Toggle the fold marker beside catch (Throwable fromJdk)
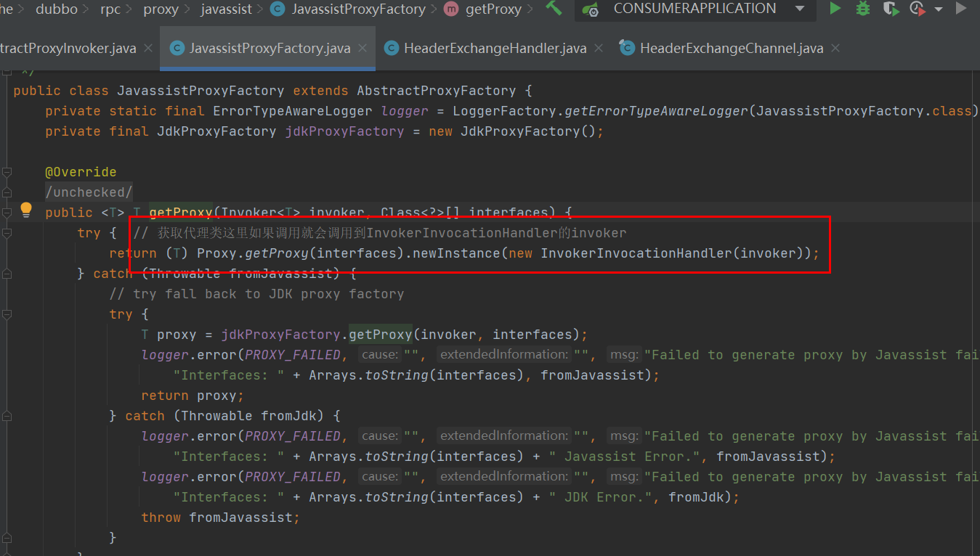Screen dimensions: 980x556 click(7, 416)
